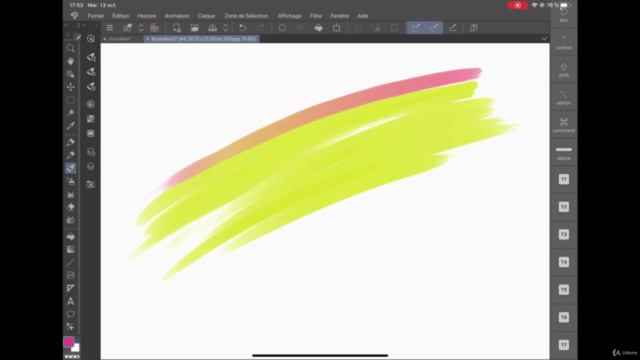640x360 pixels.
Task: Click the New canvas icon in command bar
Action: coord(176,28)
